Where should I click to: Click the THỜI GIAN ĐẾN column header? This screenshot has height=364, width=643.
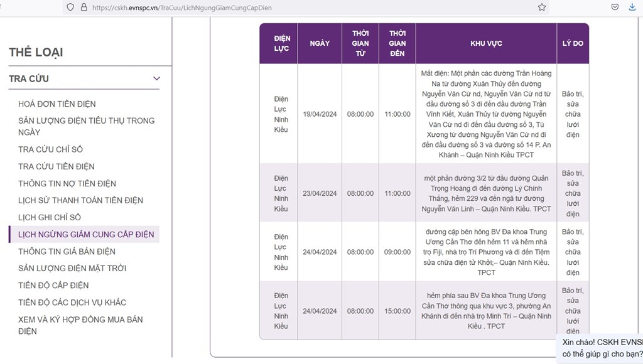(x=397, y=43)
